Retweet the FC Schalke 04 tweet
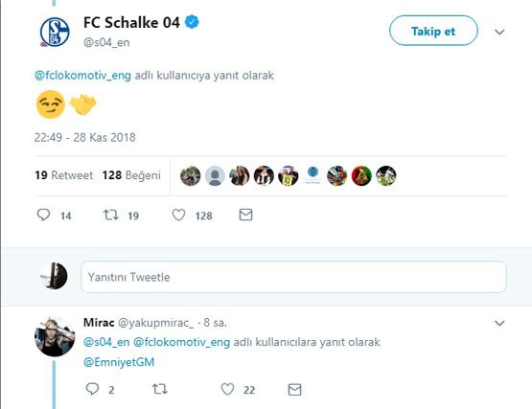 [111, 215]
